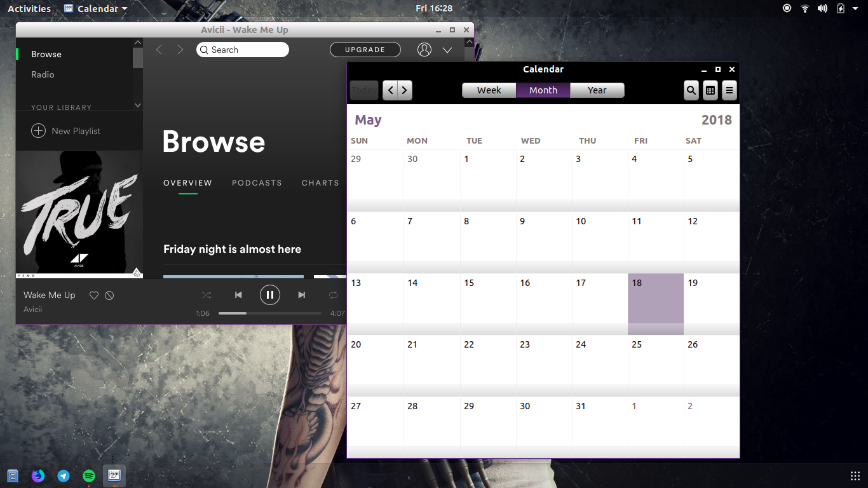868x488 pixels.
Task: Open the Calendar hamburger menu
Action: pyautogui.click(x=729, y=90)
